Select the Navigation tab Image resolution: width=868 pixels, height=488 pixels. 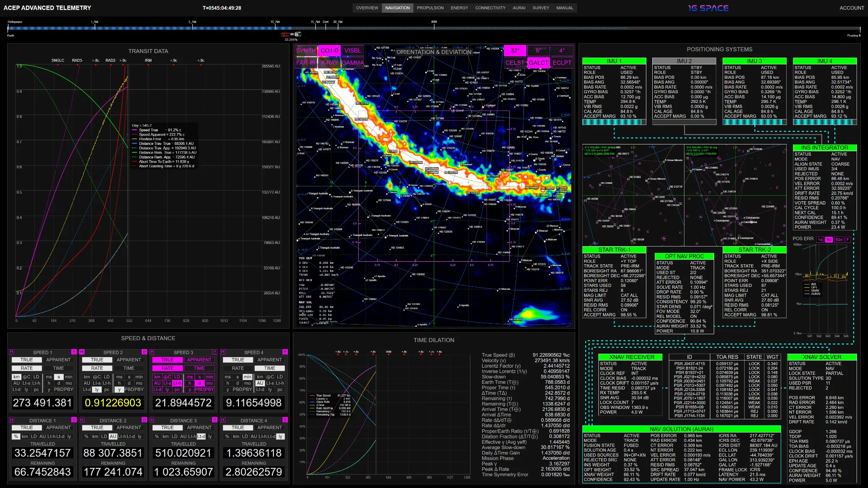click(398, 8)
